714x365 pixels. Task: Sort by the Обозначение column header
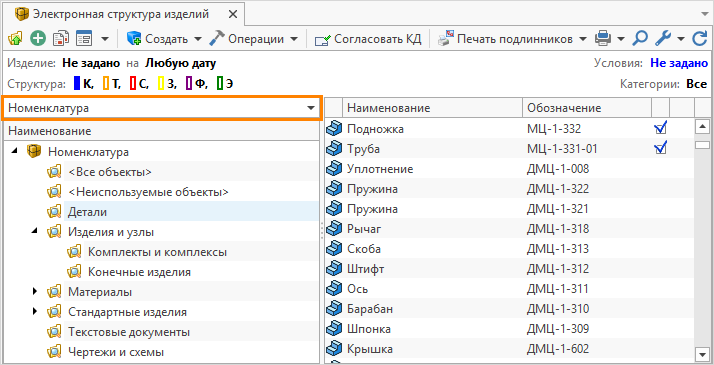pos(587,108)
